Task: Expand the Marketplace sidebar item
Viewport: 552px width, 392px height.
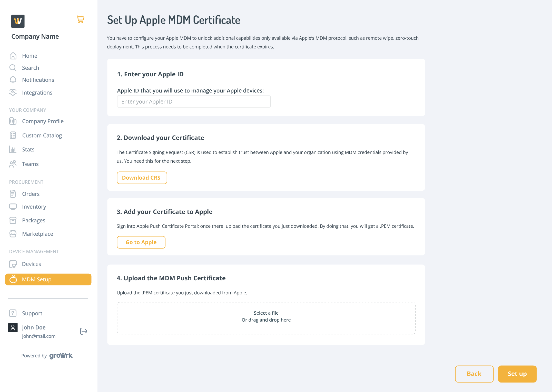Action: click(x=37, y=234)
